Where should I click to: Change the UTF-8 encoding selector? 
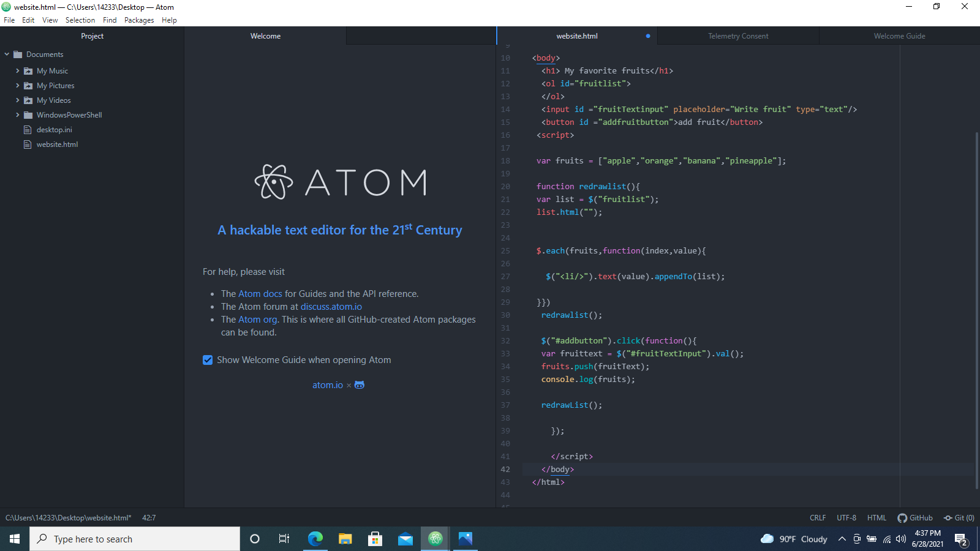tap(846, 518)
